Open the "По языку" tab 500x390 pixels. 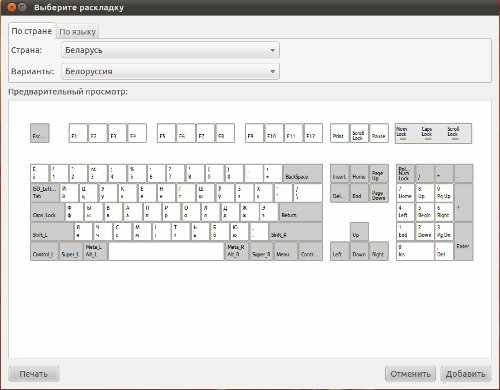[77, 32]
